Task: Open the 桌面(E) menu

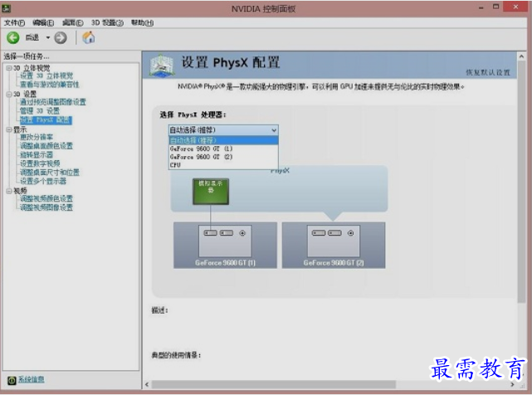Action: point(72,22)
